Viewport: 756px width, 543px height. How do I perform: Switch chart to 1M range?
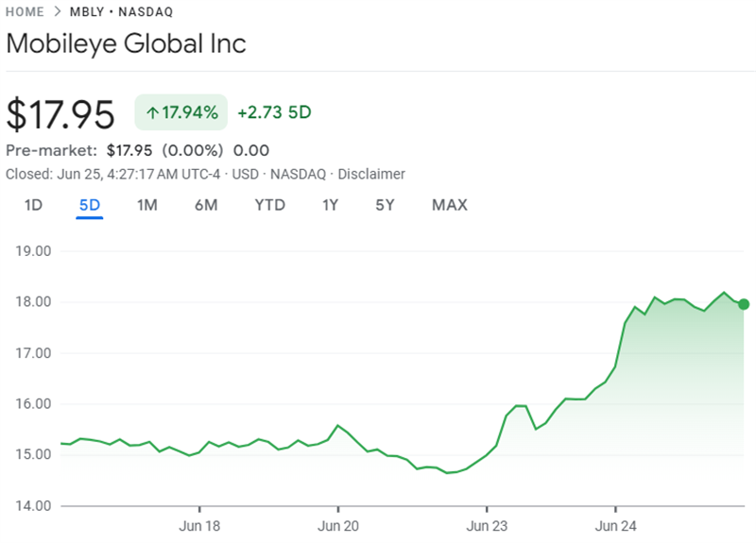click(x=147, y=205)
